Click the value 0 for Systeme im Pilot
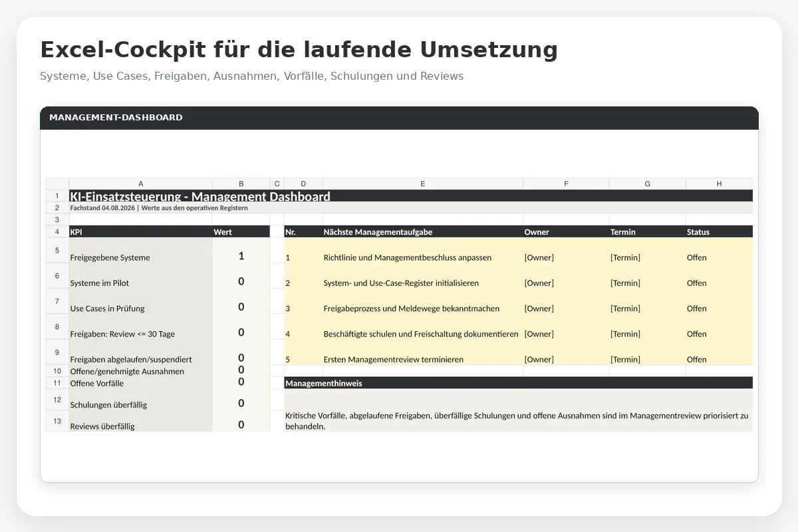This screenshot has height=532, width=798. (241, 275)
